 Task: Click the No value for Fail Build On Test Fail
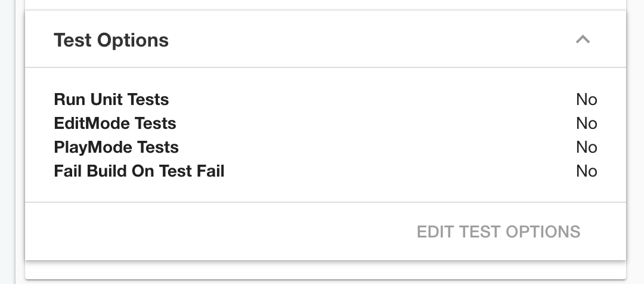point(587,171)
